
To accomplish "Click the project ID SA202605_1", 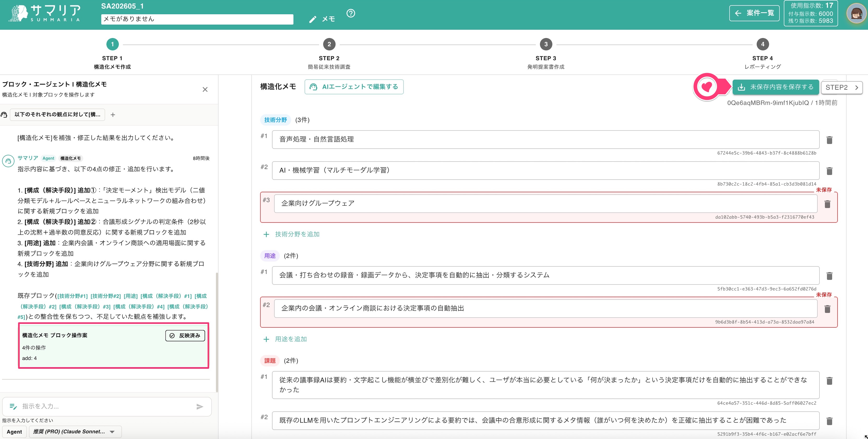I will click(x=122, y=6).
